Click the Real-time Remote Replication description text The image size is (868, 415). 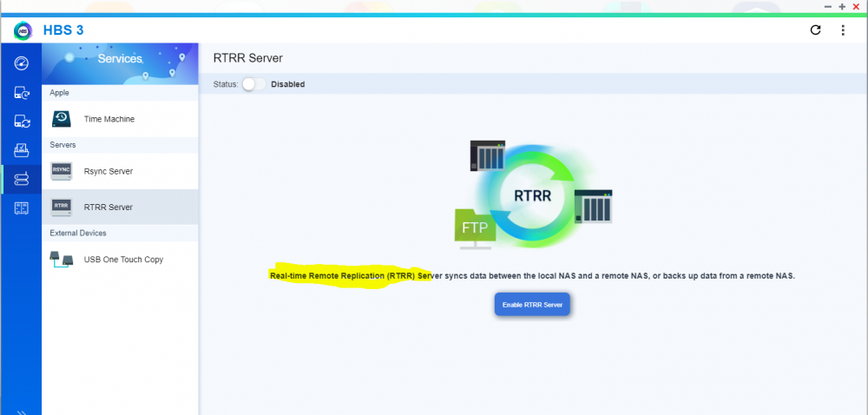pos(533,275)
